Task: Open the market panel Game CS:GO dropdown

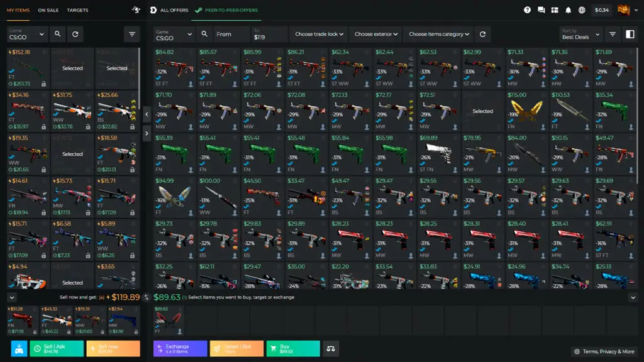Action: coord(174,35)
